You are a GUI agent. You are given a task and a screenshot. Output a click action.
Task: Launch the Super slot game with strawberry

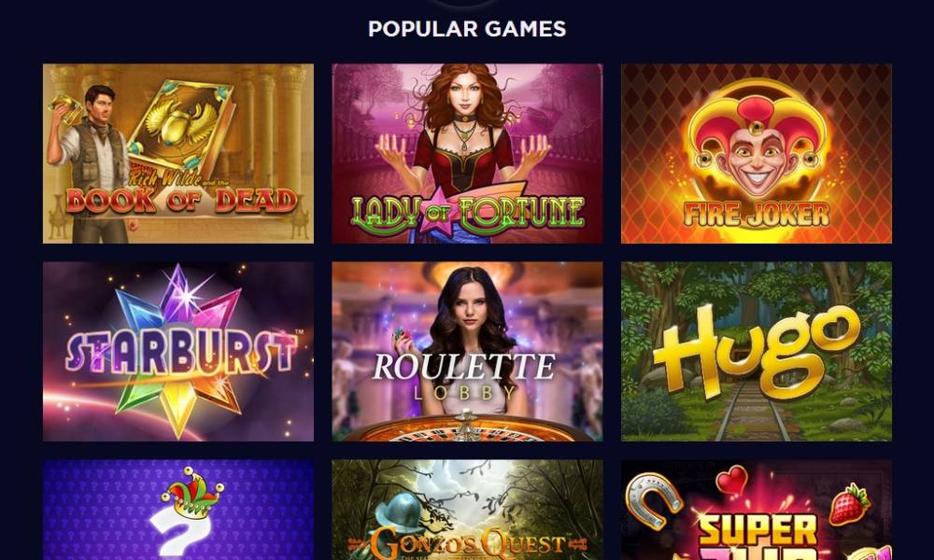click(757, 510)
